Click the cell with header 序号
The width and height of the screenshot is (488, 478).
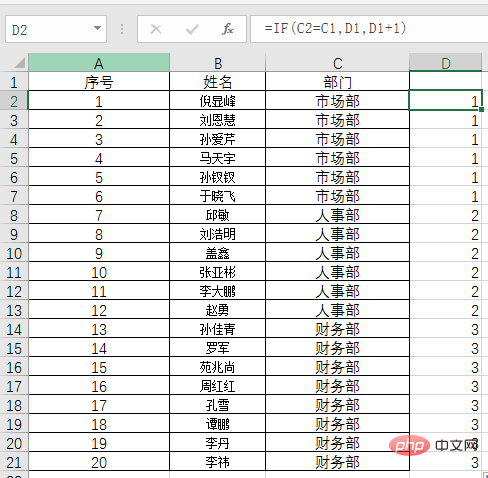tap(99, 81)
